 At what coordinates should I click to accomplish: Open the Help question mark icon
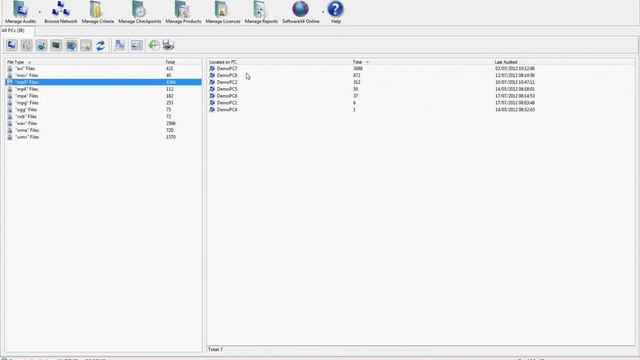click(336, 12)
